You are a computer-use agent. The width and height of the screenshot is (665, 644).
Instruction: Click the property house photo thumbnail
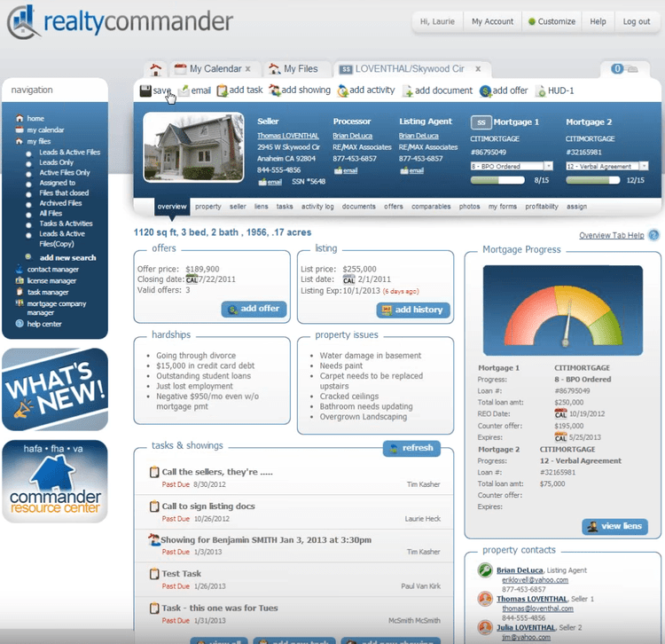[193, 147]
